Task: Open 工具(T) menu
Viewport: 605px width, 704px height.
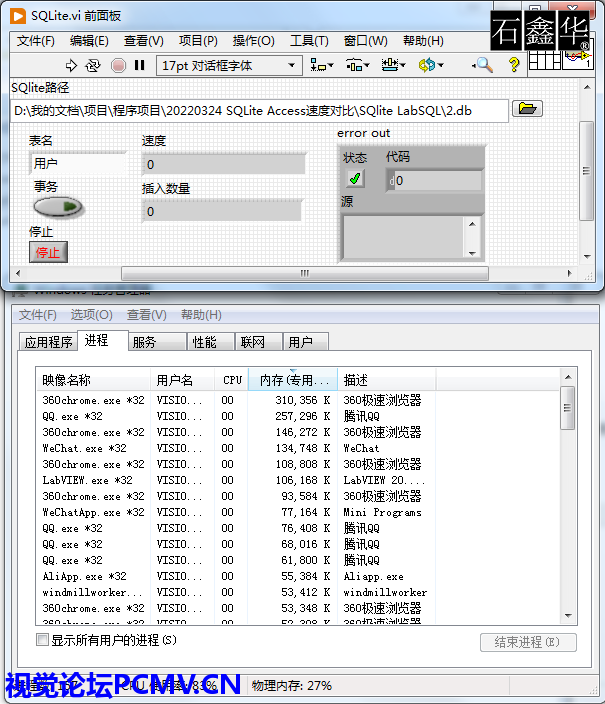Action: point(309,41)
